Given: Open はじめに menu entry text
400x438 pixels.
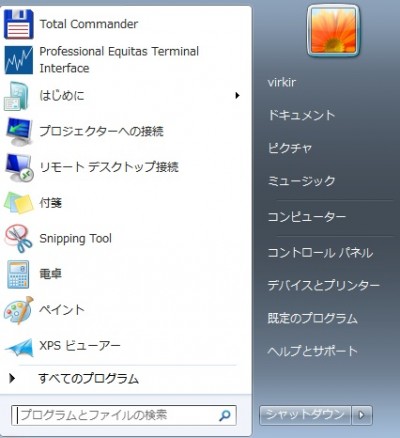Looking at the screenshot, I should tap(62, 96).
